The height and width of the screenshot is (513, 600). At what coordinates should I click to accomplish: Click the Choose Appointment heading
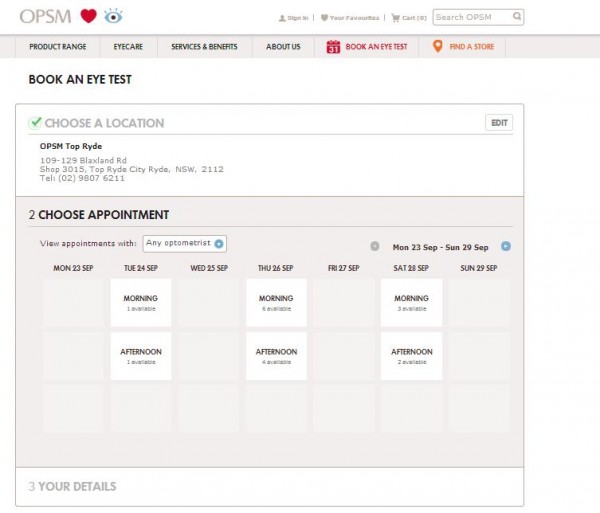pyautogui.click(x=99, y=215)
